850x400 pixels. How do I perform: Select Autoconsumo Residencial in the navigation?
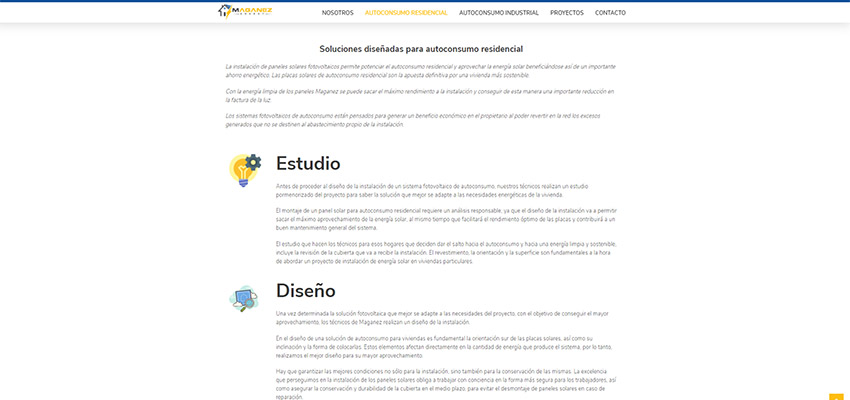[x=406, y=13]
